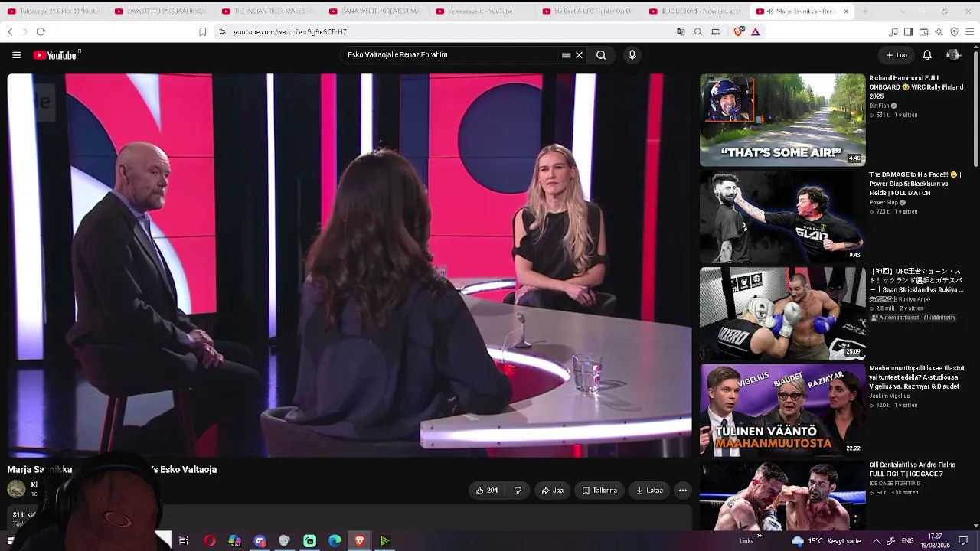980x551 pixels.
Task: Open the browser main menu
Action: pyautogui.click(x=969, y=31)
